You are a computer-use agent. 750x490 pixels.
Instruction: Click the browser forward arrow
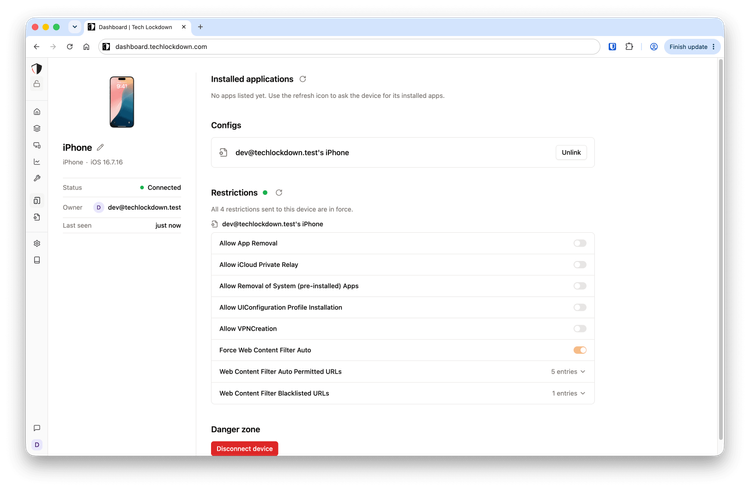[53, 46]
